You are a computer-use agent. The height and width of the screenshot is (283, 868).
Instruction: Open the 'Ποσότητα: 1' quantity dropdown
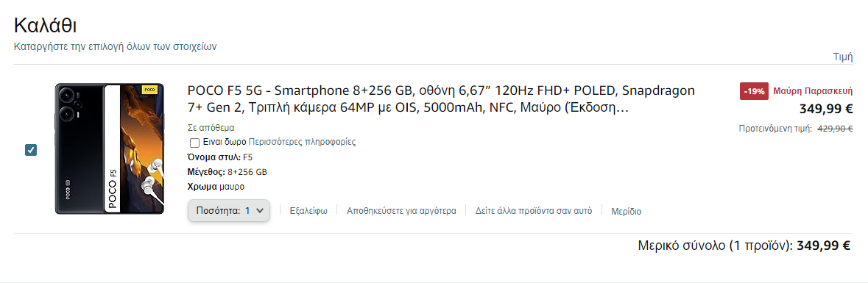229,210
